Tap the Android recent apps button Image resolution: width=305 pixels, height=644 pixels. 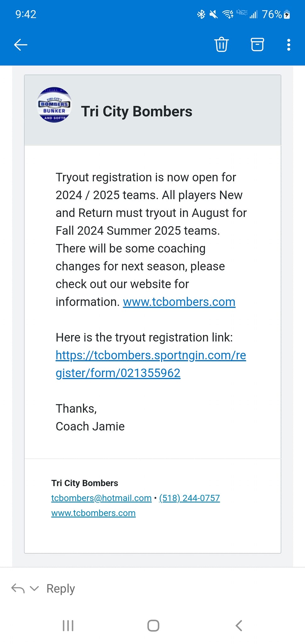68,625
